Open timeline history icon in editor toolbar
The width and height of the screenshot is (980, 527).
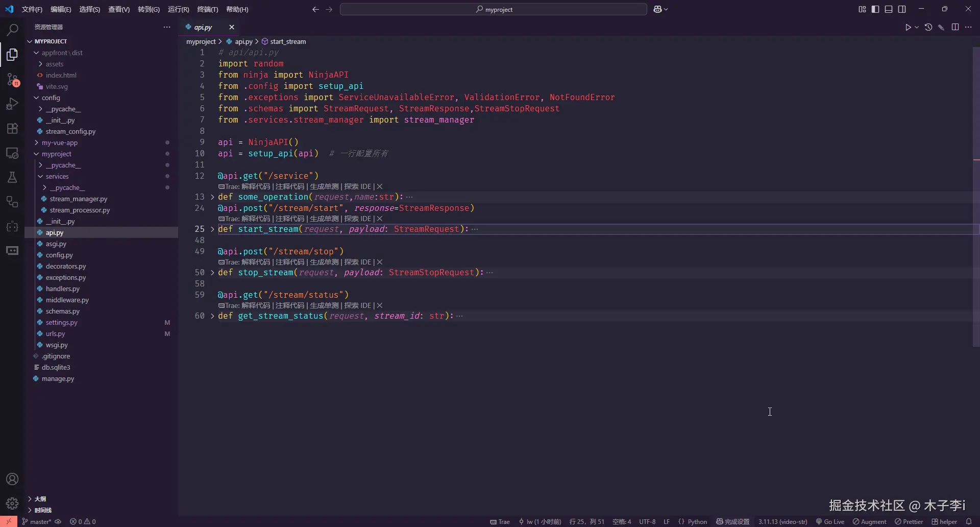(928, 27)
